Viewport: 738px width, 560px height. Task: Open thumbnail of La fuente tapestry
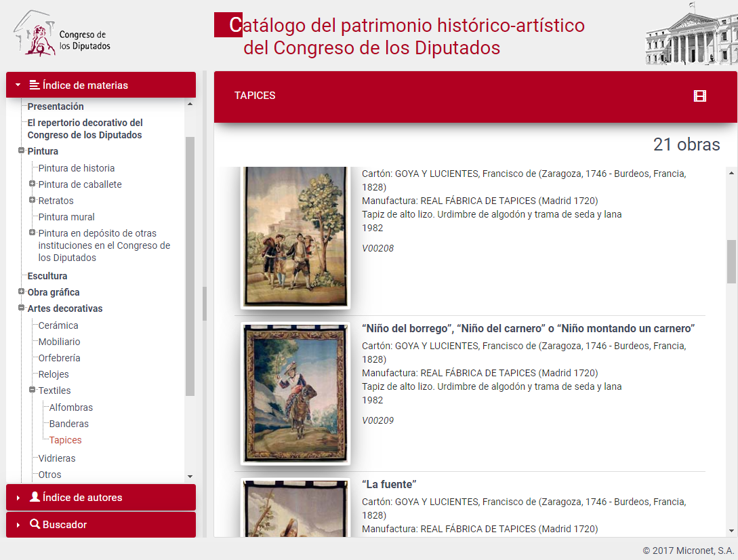(x=295, y=508)
